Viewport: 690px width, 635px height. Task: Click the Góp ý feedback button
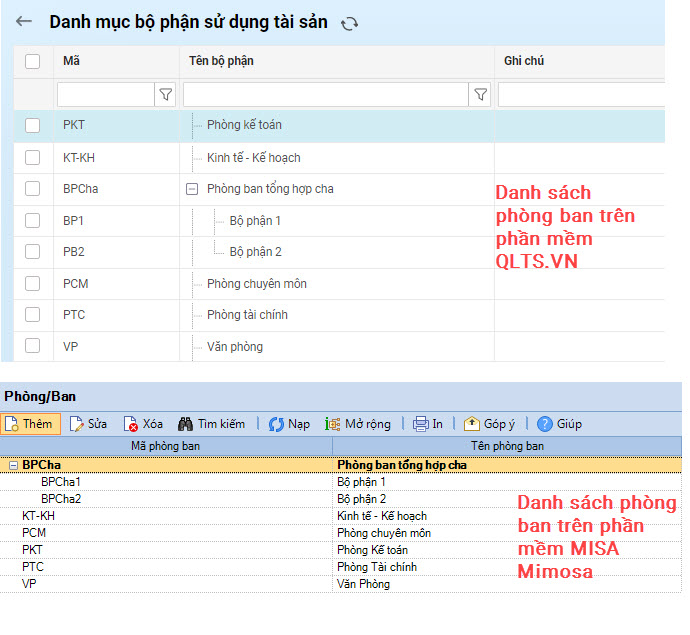490,424
